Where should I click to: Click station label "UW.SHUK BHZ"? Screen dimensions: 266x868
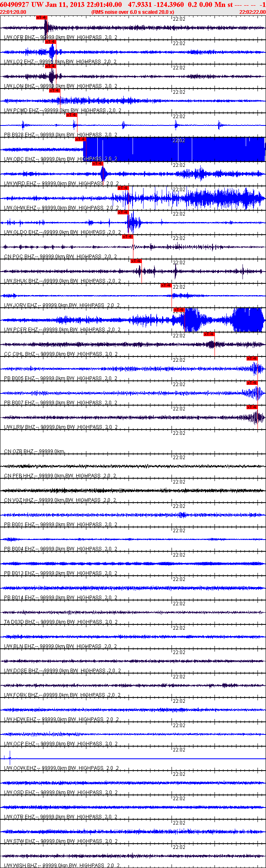click(x=21, y=281)
